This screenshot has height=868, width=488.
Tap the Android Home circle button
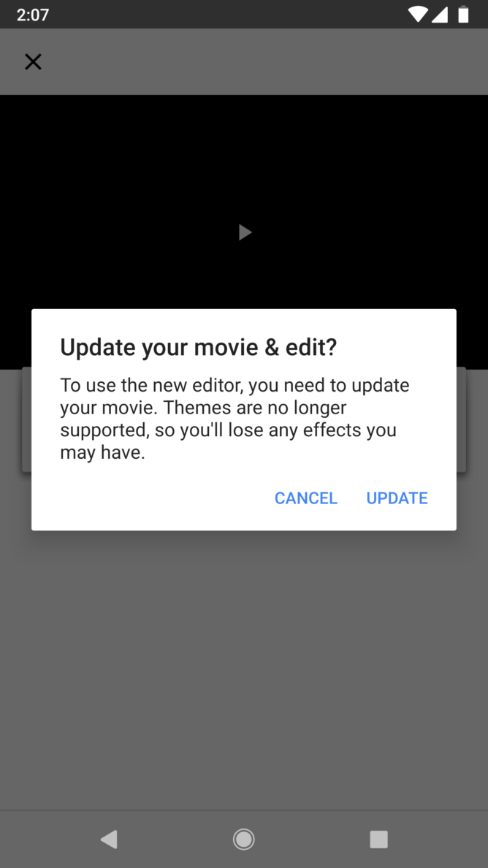243,840
